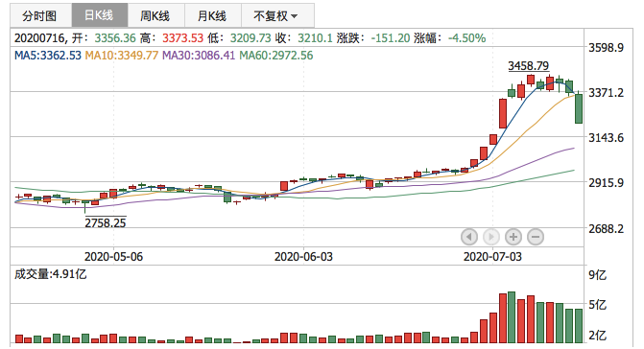The image size is (644, 349).
Task: Click the 2亿 volume axis label
Action: click(x=598, y=336)
